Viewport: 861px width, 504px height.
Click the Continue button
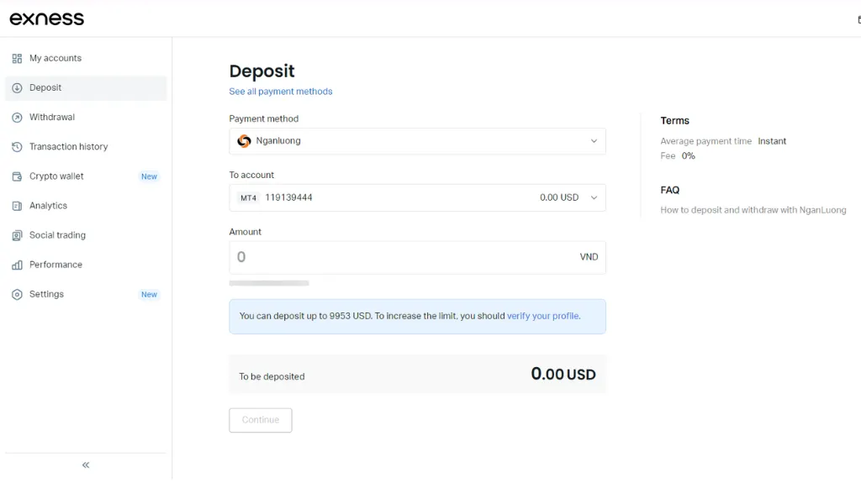[260, 420]
